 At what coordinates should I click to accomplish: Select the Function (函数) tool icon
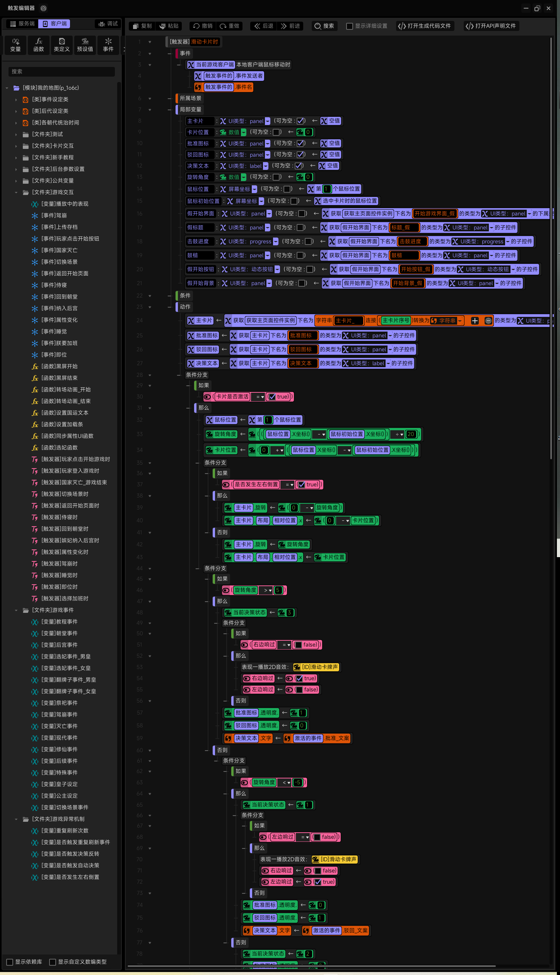point(39,45)
